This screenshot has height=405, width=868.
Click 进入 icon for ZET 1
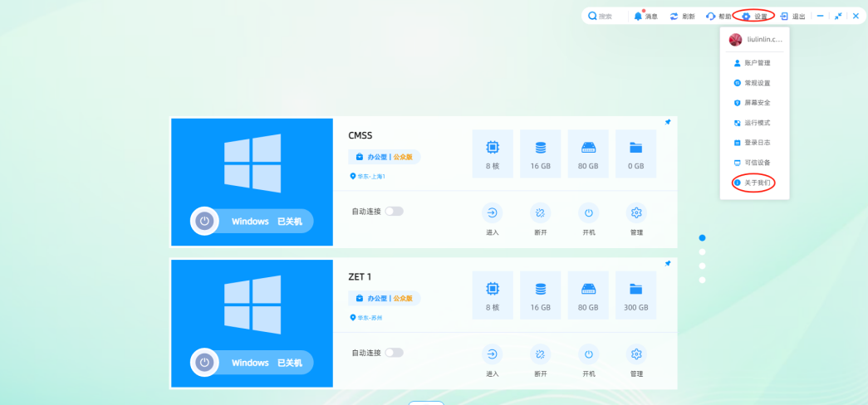pos(492,354)
